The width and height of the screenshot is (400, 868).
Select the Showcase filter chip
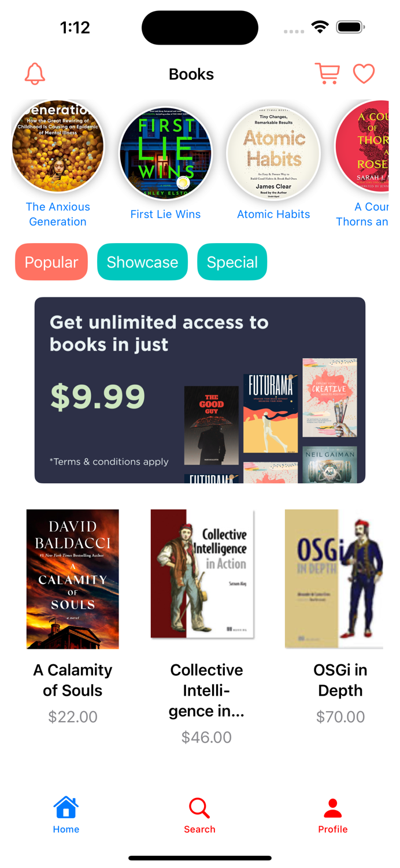142,262
